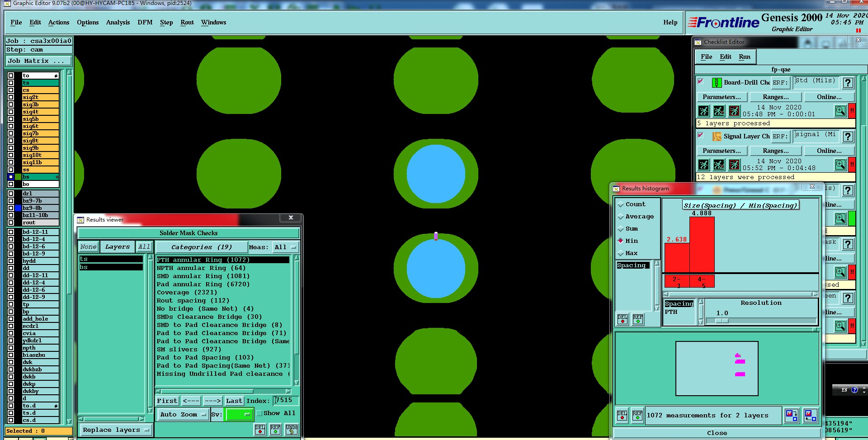The height and width of the screenshot is (440, 868).
Task: Select Average radio option in histogram
Action: (x=621, y=217)
